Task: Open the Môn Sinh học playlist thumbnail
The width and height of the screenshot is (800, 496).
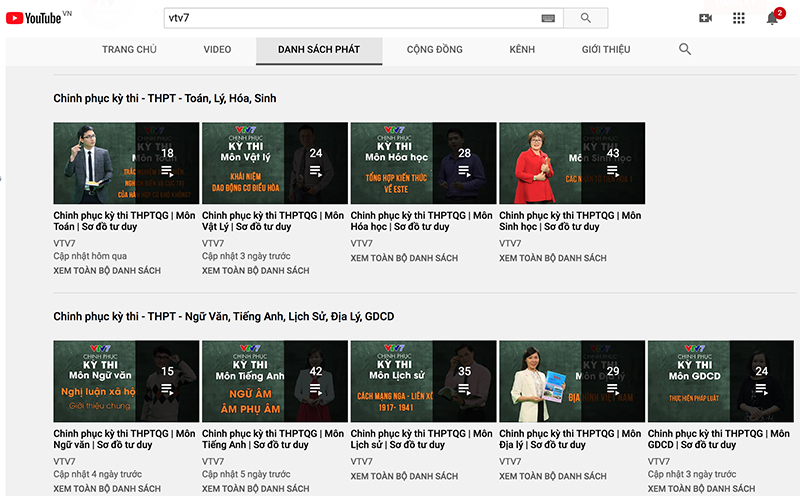Action: [x=571, y=163]
